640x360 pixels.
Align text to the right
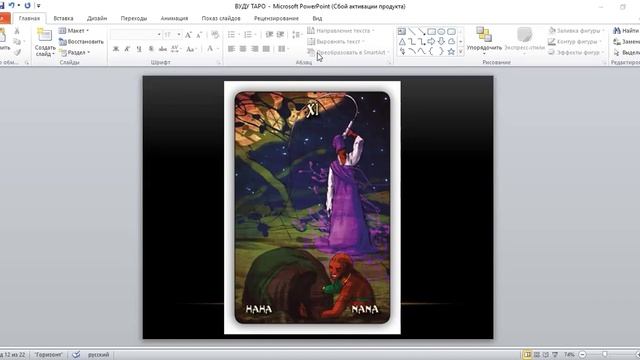click(x=255, y=49)
